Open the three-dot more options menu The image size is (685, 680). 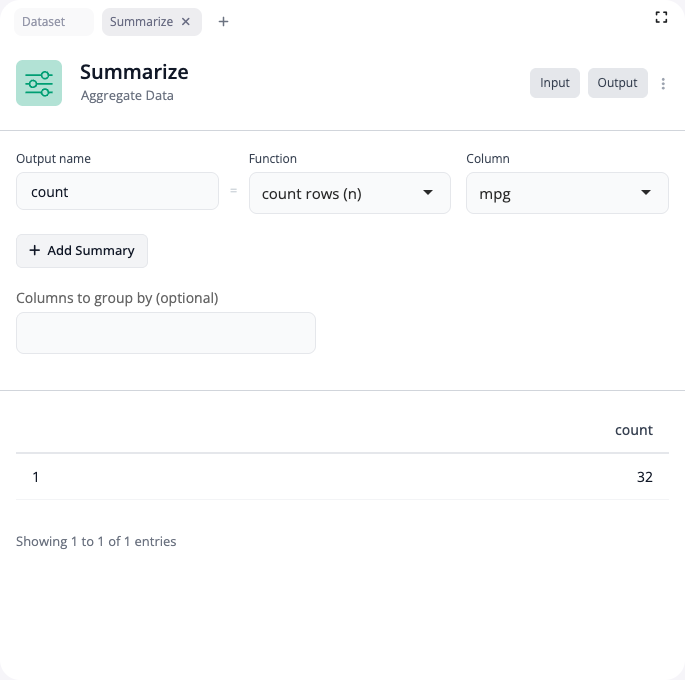[663, 84]
